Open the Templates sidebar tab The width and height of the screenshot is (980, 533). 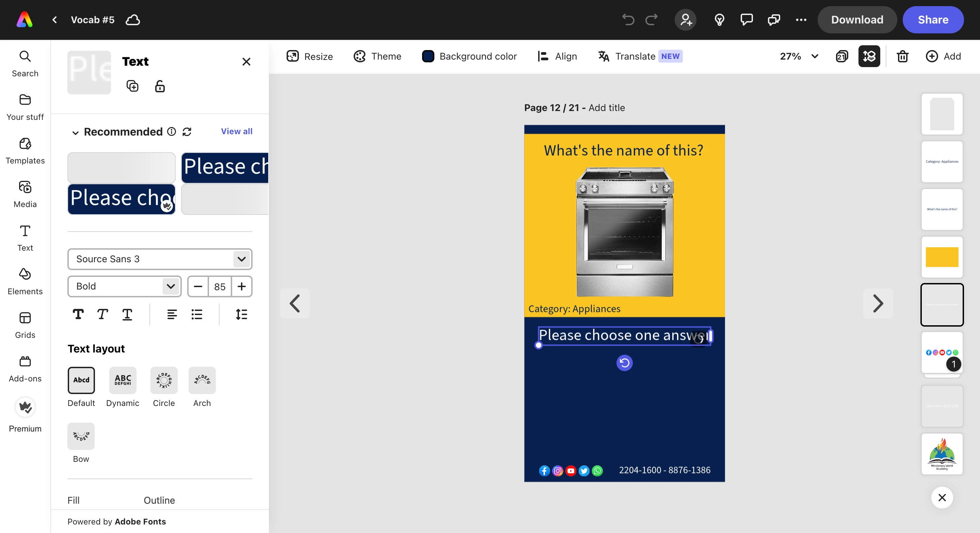(x=25, y=151)
